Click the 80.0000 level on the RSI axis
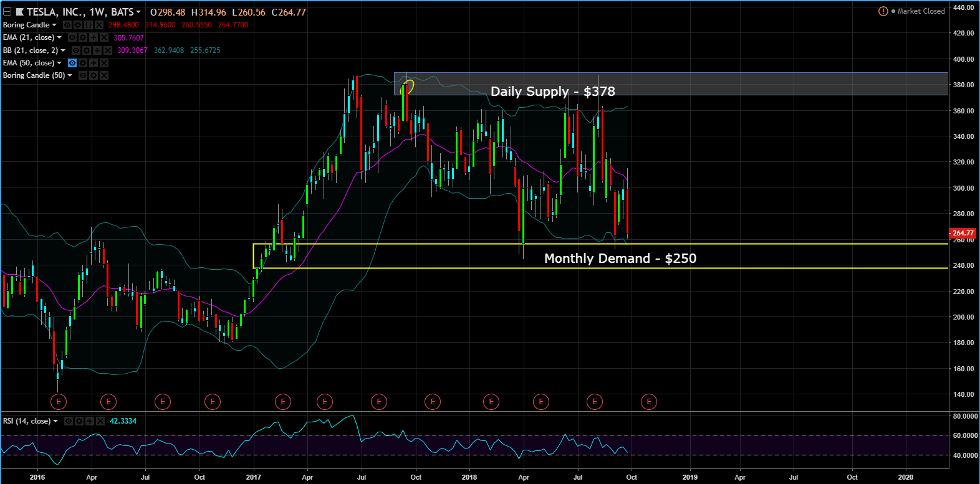This screenshot has width=980, height=484. tap(965, 416)
